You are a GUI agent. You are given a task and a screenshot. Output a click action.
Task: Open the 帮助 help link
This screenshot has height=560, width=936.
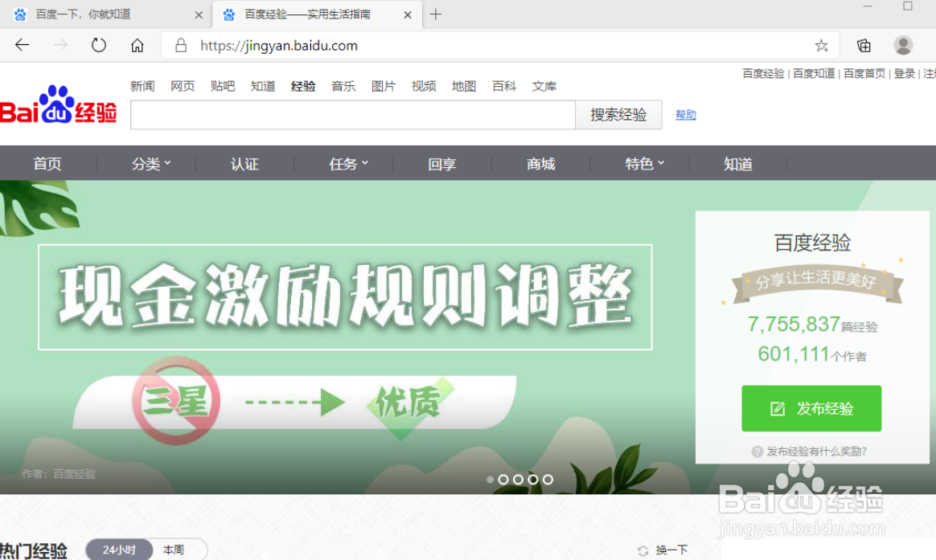pyautogui.click(x=686, y=115)
